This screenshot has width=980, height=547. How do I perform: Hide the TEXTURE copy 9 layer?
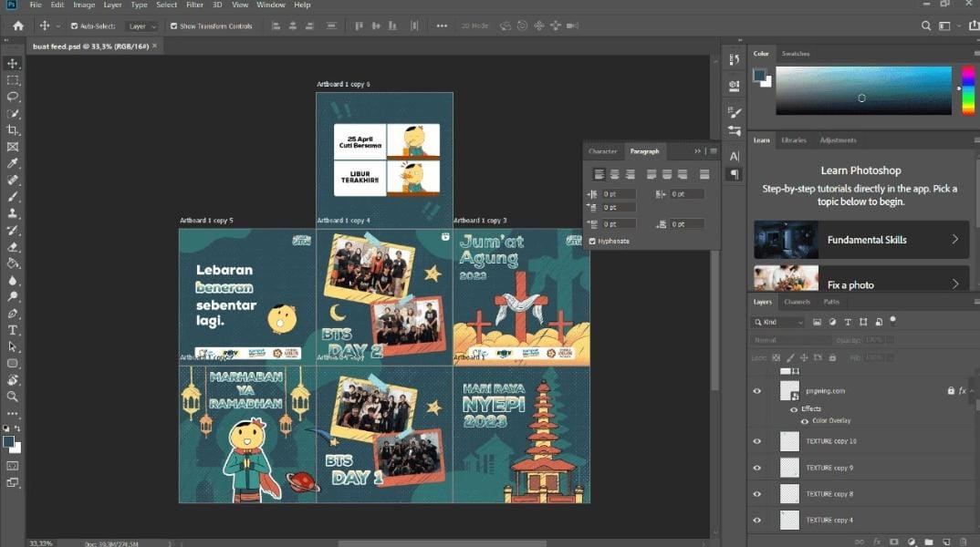coord(756,468)
